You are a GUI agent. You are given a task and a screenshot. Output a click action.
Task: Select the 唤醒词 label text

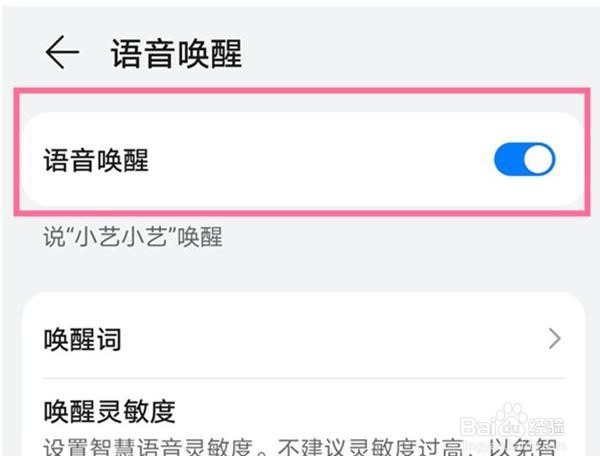pyautogui.click(x=82, y=339)
